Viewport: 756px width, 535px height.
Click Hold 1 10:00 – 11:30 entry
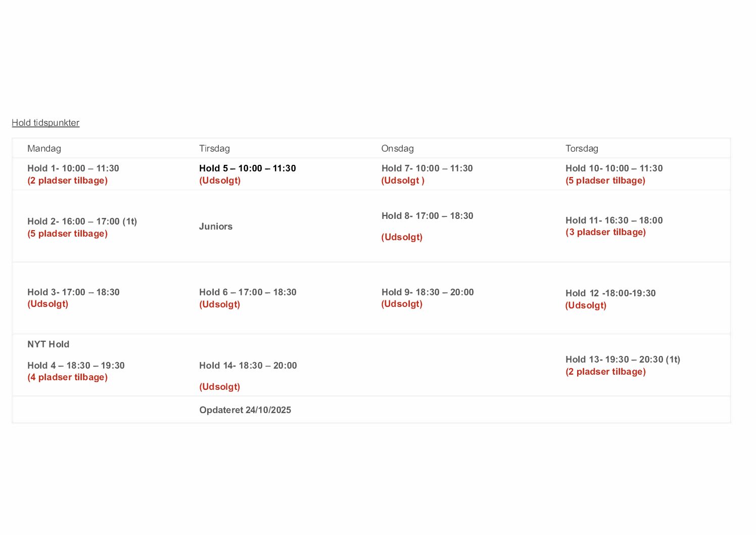point(73,168)
